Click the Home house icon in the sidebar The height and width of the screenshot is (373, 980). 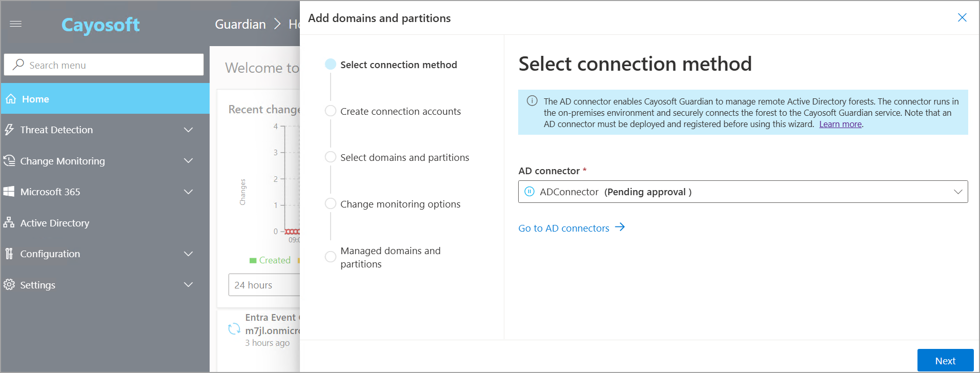11,99
